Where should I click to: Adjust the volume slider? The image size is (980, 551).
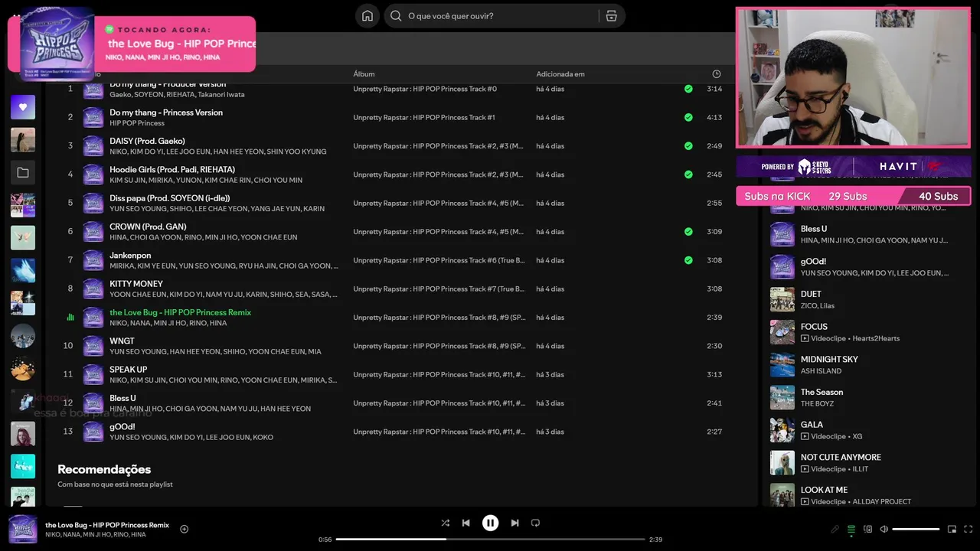coord(916,529)
